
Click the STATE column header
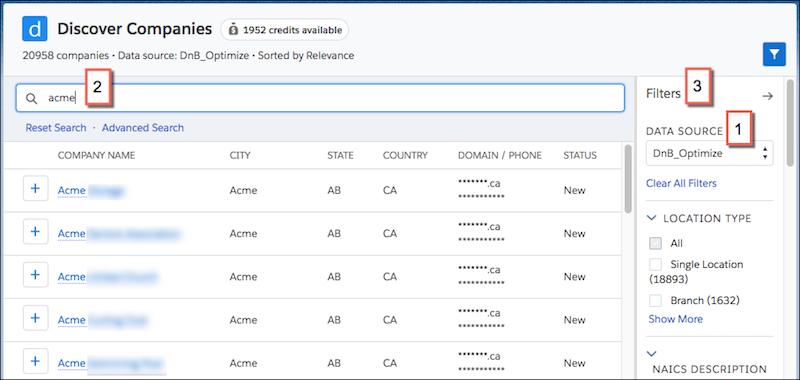340,156
